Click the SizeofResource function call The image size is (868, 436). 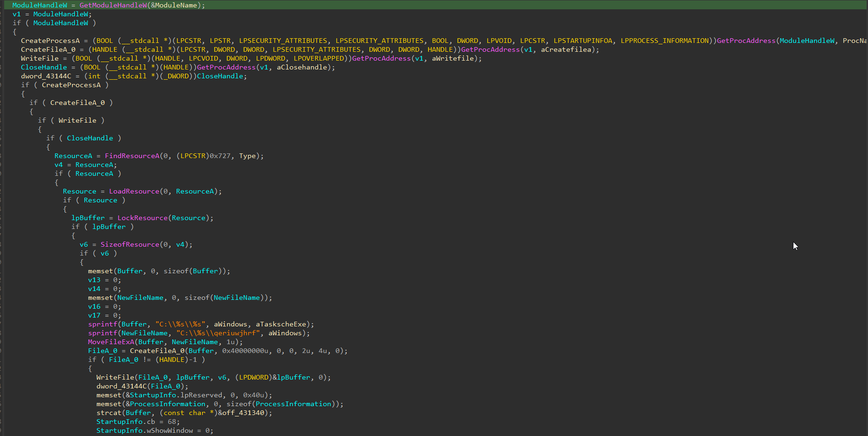(130, 244)
